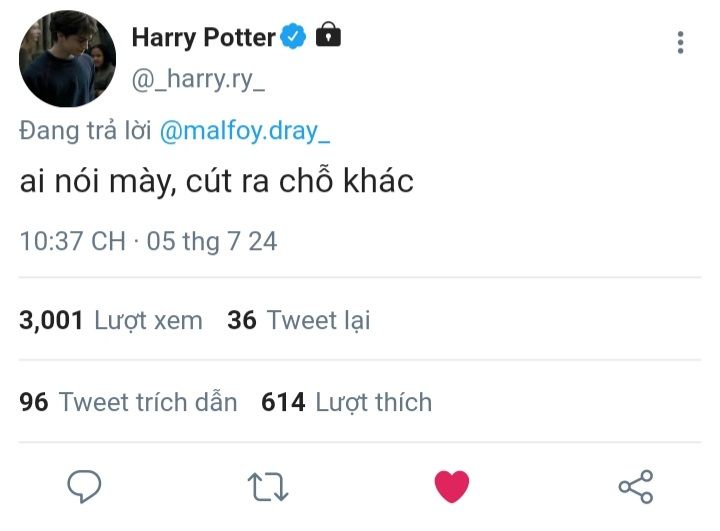The image size is (720, 531).
Task: Click the @_harry.ry_ handle
Action: point(198,80)
